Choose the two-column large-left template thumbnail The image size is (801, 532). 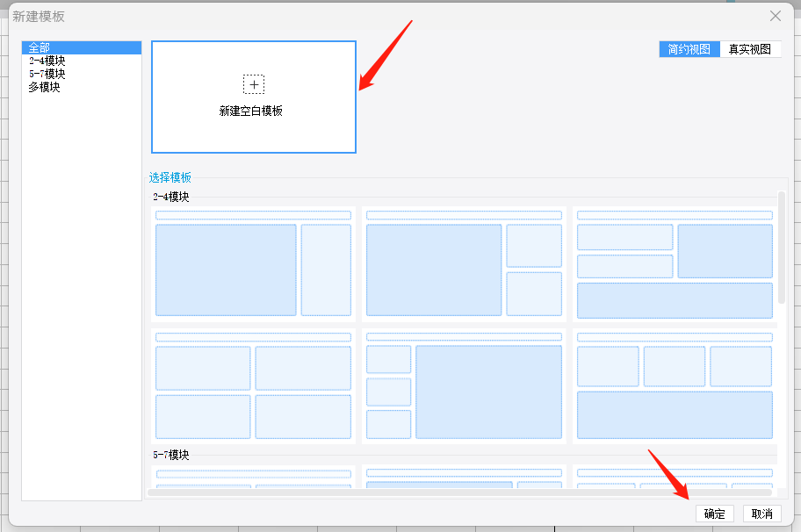[253, 264]
